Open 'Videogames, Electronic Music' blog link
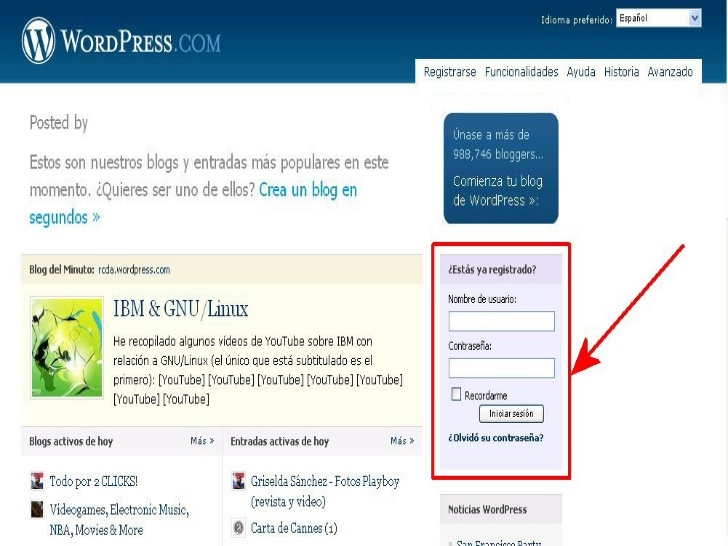This screenshot has width=728, height=546. click(119, 520)
